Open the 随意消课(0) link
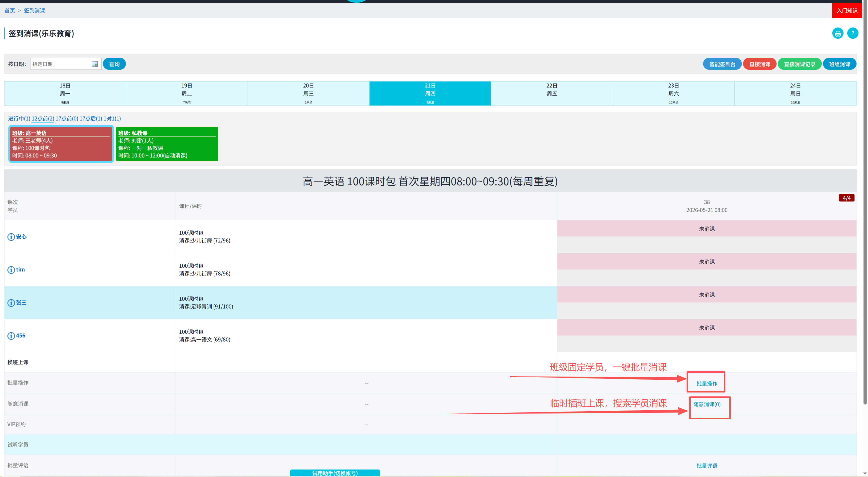868x477 pixels. click(707, 404)
